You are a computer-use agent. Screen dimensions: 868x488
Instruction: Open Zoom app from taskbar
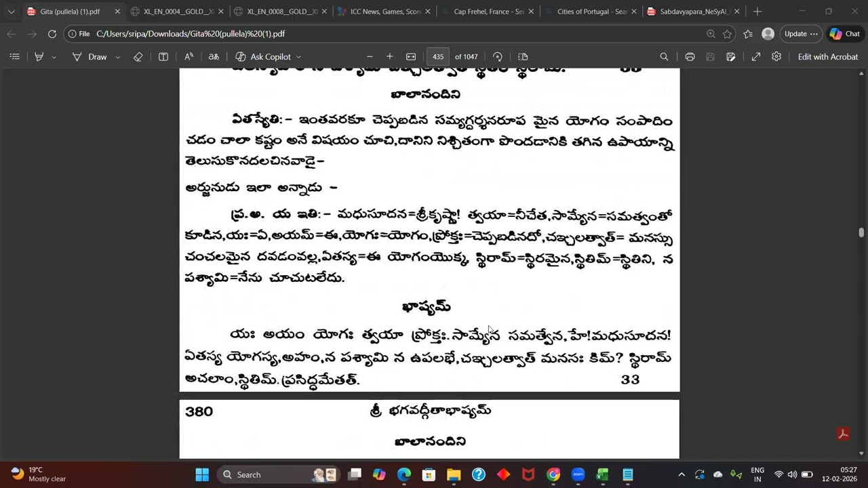(x=578, y=474)
